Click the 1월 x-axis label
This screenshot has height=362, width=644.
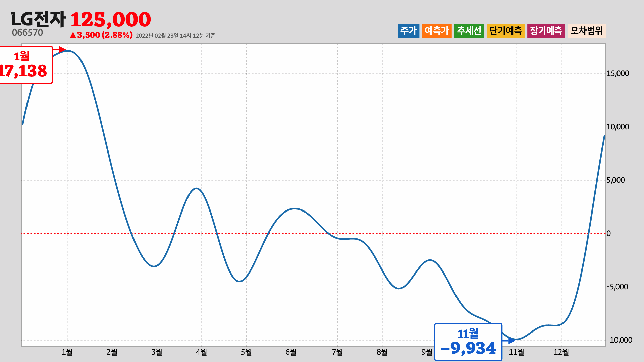click(67, 352)
